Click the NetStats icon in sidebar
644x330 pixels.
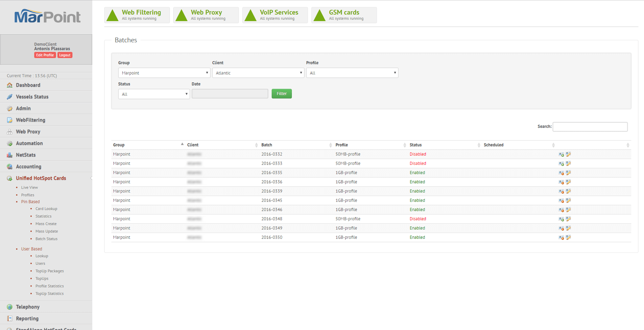click(x=9, y=155)
